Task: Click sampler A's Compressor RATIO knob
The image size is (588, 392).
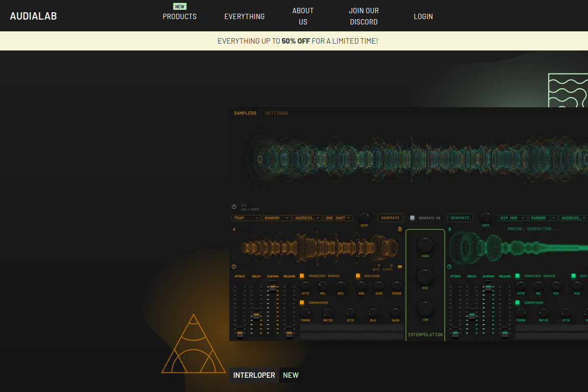Action: point(328,313)
